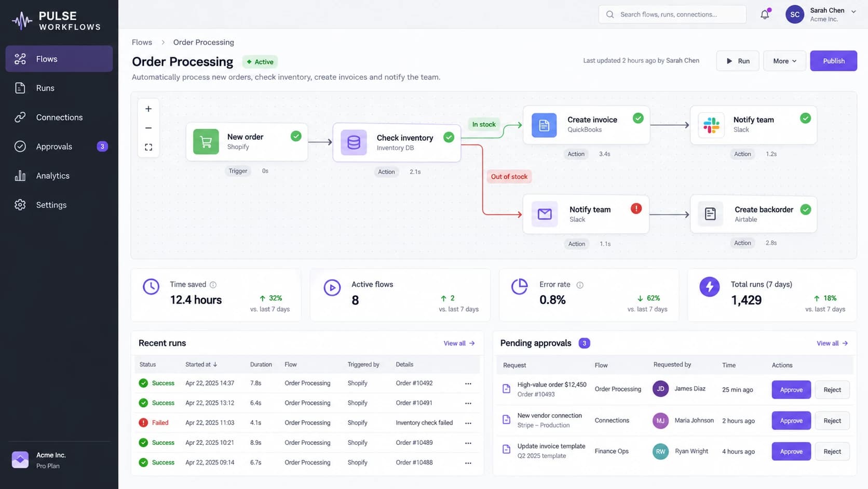Click the In stock branch label
Viewport: 868px width, 489px height.
(x=484, y=124)
